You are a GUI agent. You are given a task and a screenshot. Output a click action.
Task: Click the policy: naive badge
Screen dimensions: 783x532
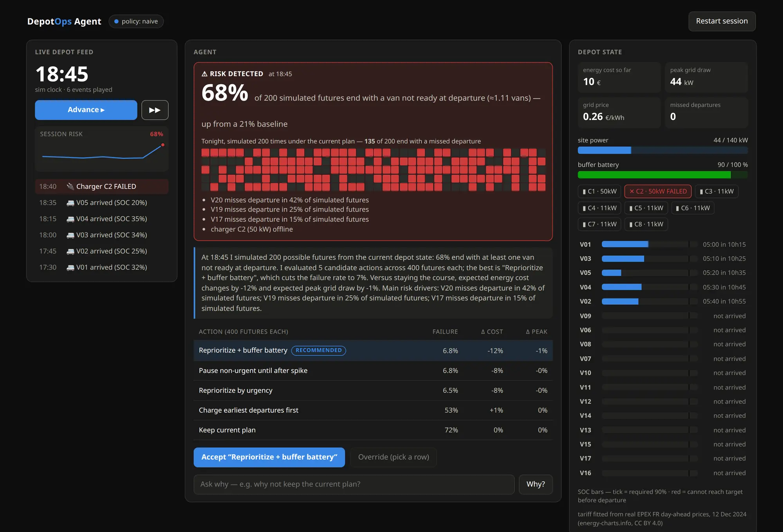tap(136, 21)
